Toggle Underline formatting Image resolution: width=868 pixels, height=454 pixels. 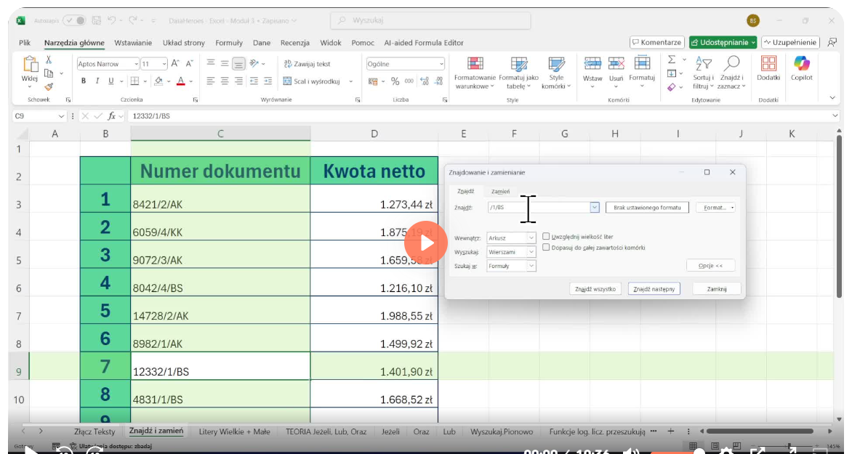click(110, 81)
